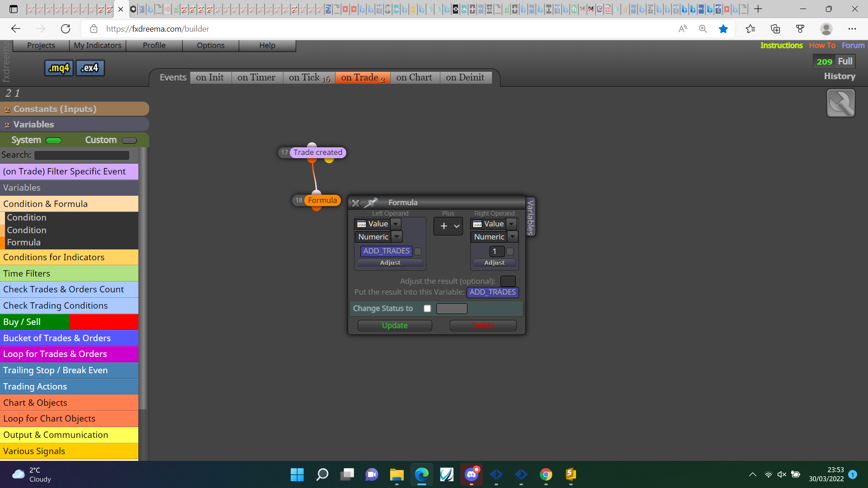Viewport: 868px width, 488px height.
Task: Open the weather widget showing 2°C Cloudy
Action: coord(32,474)
